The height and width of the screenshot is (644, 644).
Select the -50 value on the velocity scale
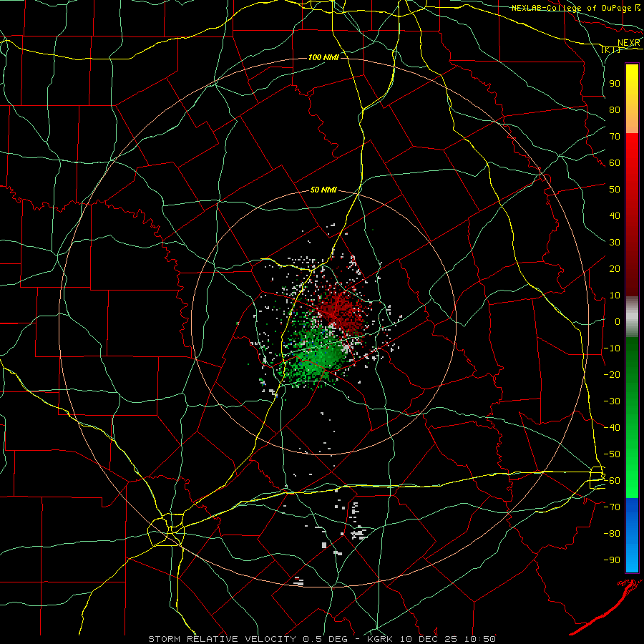[x=612, y=454]
